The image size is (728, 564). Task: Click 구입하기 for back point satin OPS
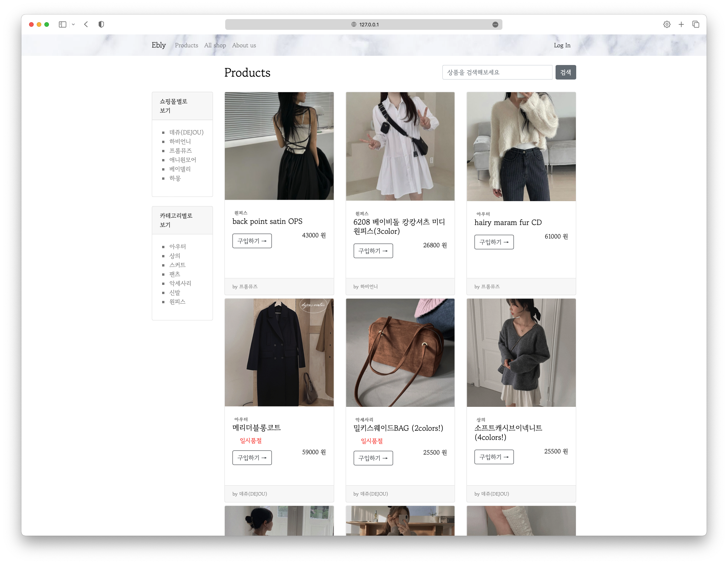(x=252, y=241)
